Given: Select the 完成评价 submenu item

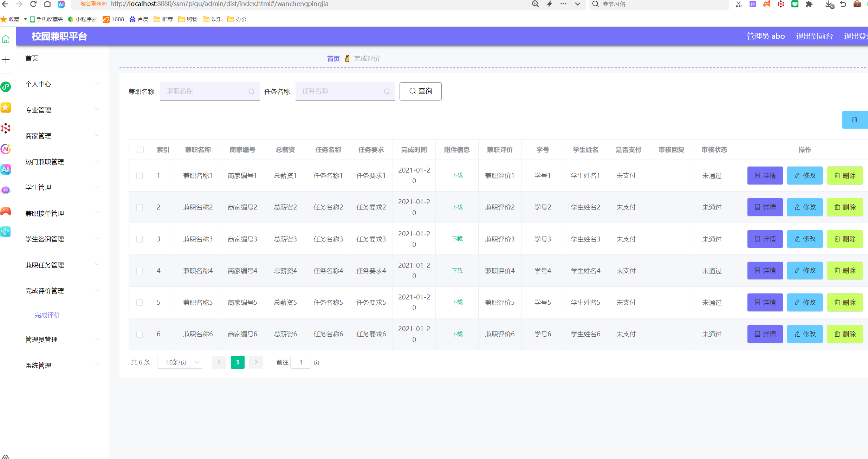Looking at the screenshot, I should tap(47, 315).
